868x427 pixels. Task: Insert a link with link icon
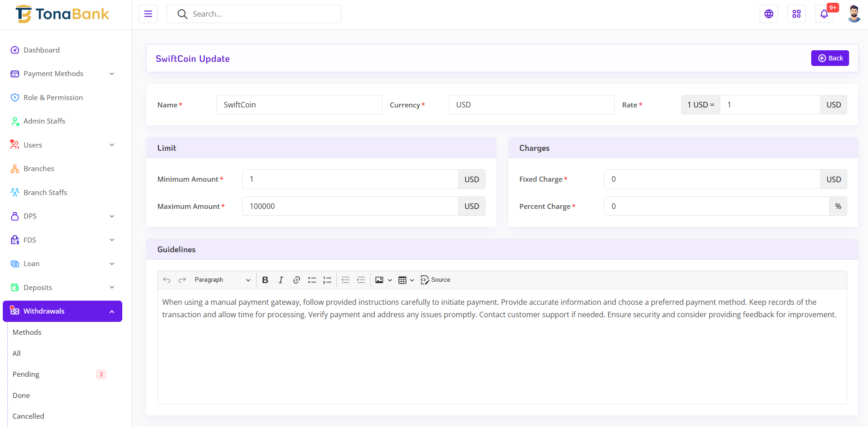pyautogui.click(x=297, y=280)
